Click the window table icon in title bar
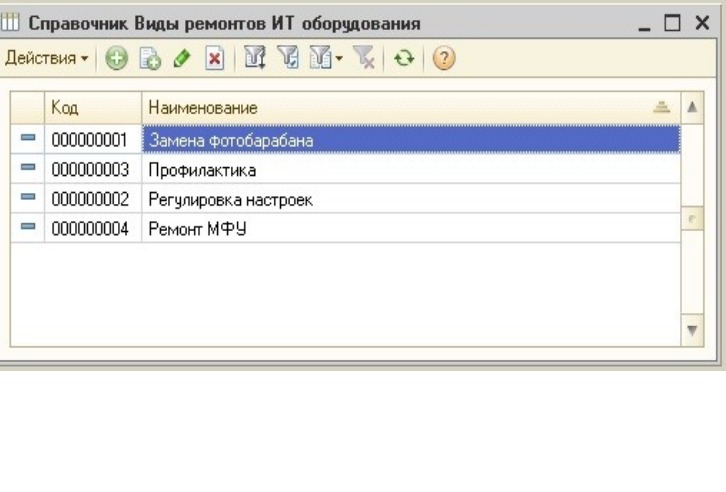726x492 pixels. point(10,22)
